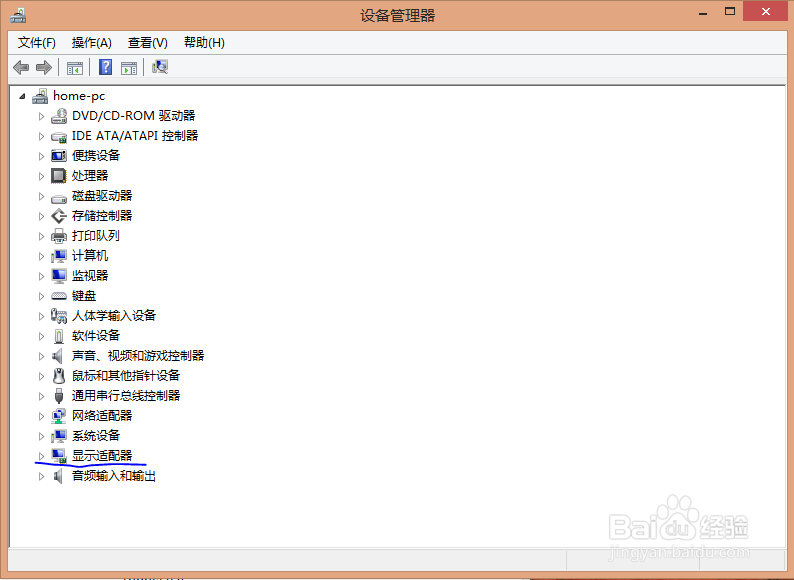
Task: Scan for hardware changes toolbar icon
Action: pos(160,67)
